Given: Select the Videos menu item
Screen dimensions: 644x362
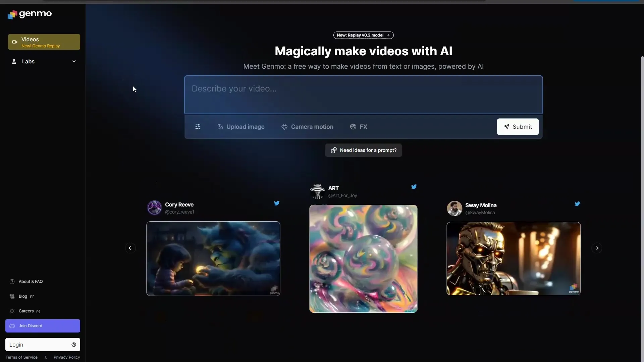Looking at the screenshot, I should pos(44,42).
